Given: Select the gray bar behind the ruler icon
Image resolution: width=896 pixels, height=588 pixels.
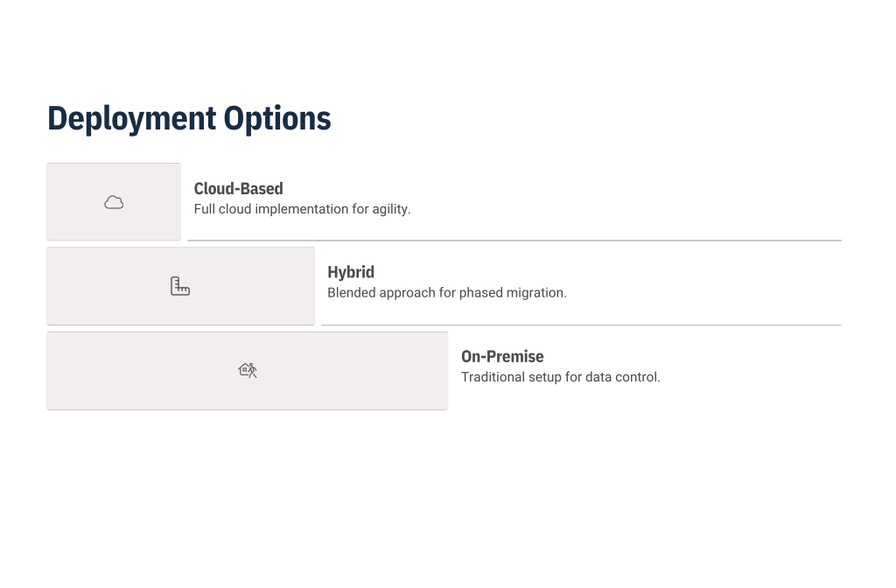Looking at the screenshot, I should pyautogui.click(x=180, y=286).
